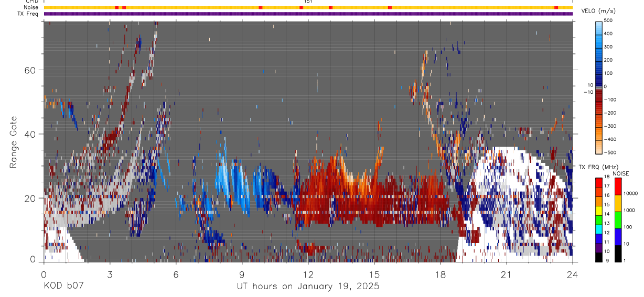Click the "NOISE" legend title
Screen dimensions: 644x297
pyautogui.click(x=621, y=173)
